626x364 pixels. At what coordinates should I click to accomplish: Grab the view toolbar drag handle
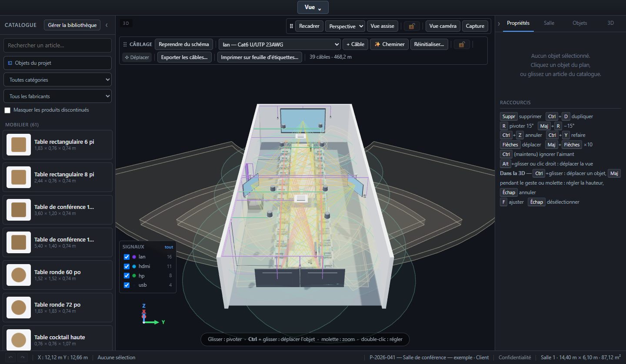pyautogui.click(x=291, y=26)
